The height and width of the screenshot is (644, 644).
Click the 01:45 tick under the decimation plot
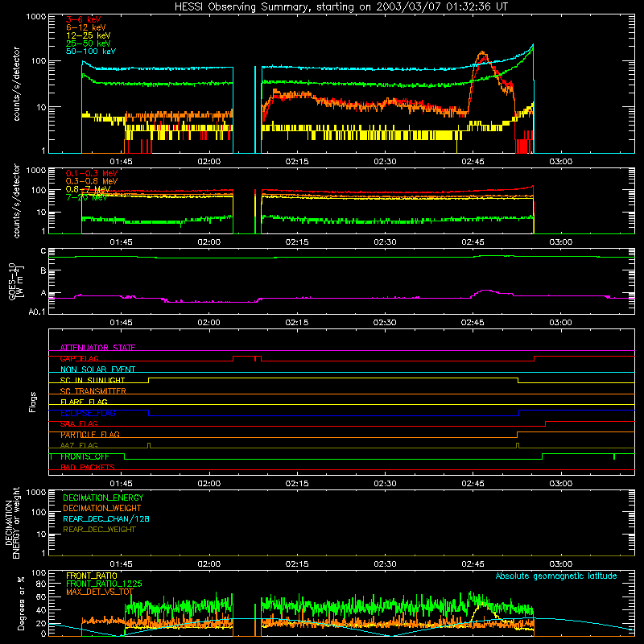(x=121, y=564)
